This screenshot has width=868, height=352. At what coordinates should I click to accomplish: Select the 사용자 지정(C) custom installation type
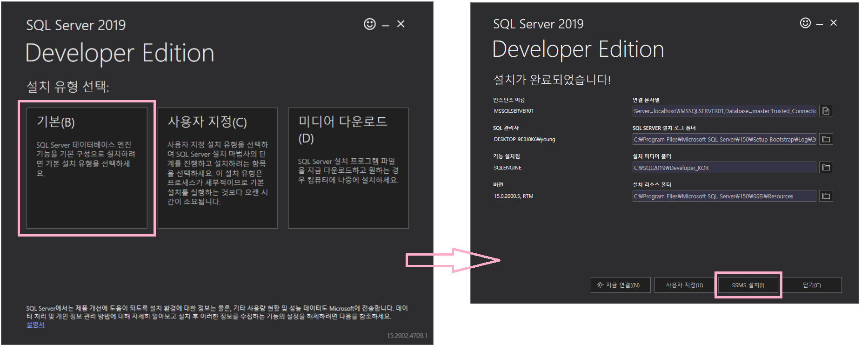pyautogui.click(x=218, y=168)
